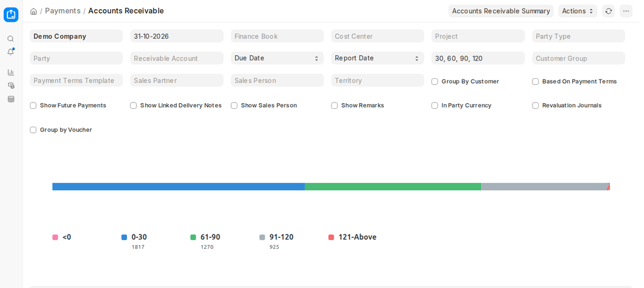Viewport: 644px width, 288px height.
Task: Open the bar chart icon in sidebar
Action: coord(11,73)
